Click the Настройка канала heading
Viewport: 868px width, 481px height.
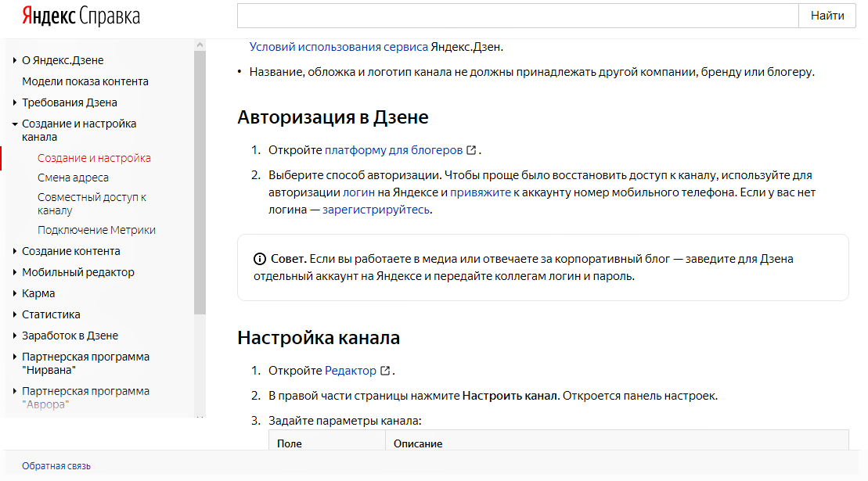coord(319,338)
